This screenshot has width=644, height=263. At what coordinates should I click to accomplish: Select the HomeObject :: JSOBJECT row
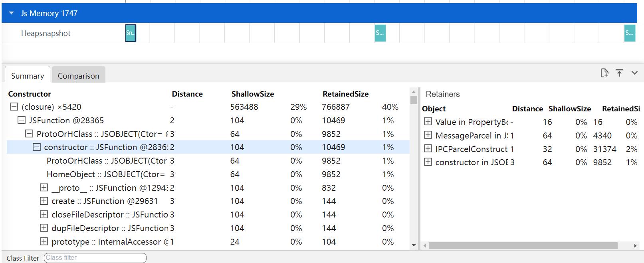pos(106,174)
